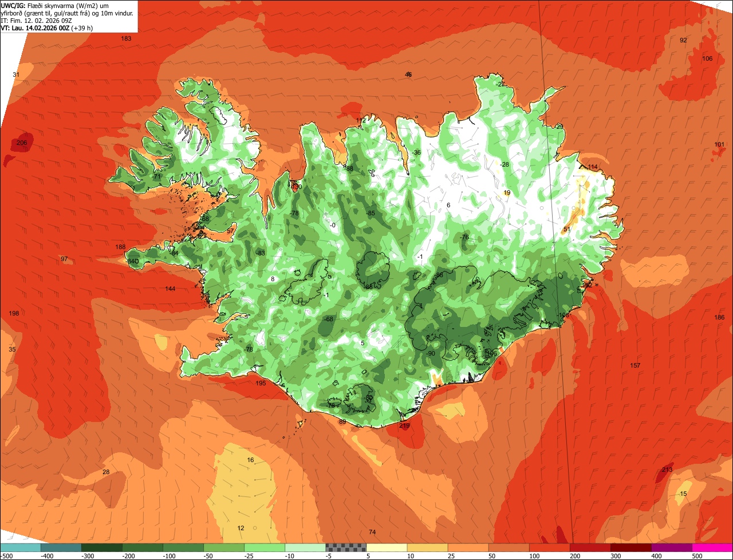This screenshot has width=733, height=560.
Task: Click the map value 6
Action: [x=448, y=205]
